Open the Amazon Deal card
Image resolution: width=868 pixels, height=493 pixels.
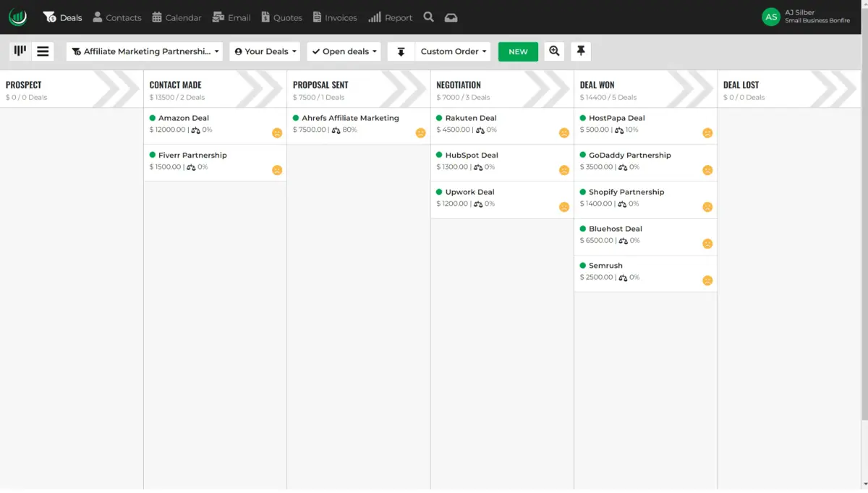tap(216, 126)
